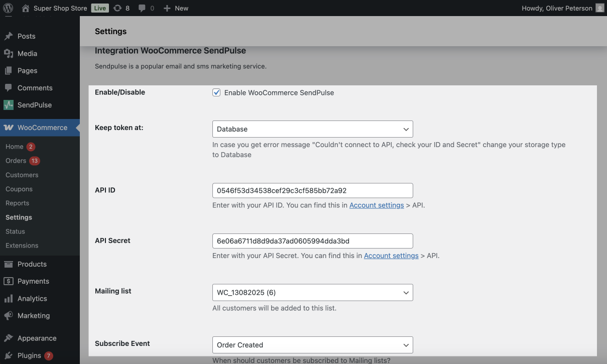The width and height of the screenshot is (607, 364).
Task: Click Account settings link under API Secret
Action: coord(391,256)
